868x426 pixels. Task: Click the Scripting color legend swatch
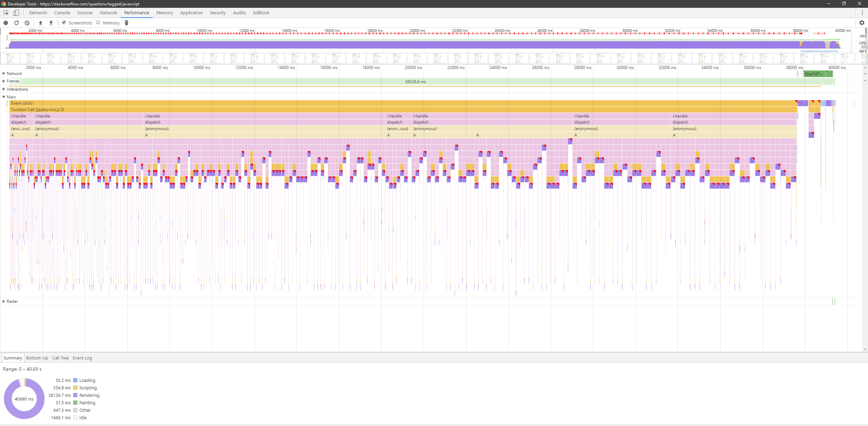coord(75,388)
